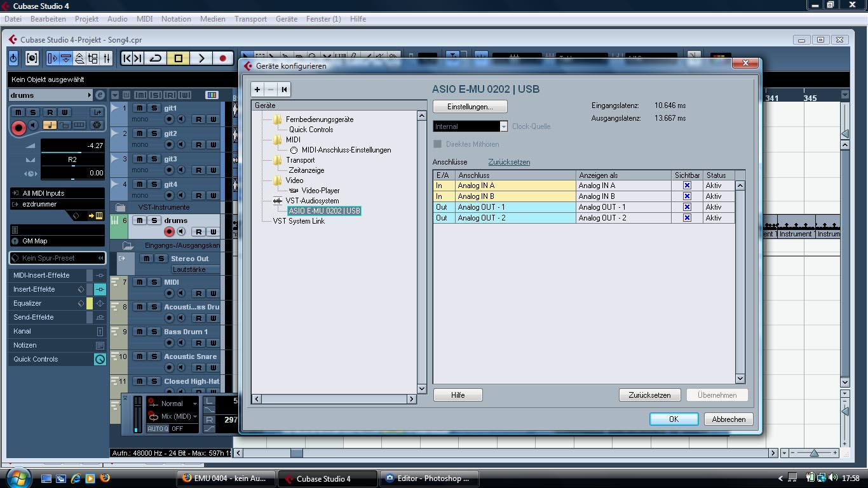868x488 pixels.
Task: Uncheck Sichtbar for Analog IN B
Action: click(687, 196)
